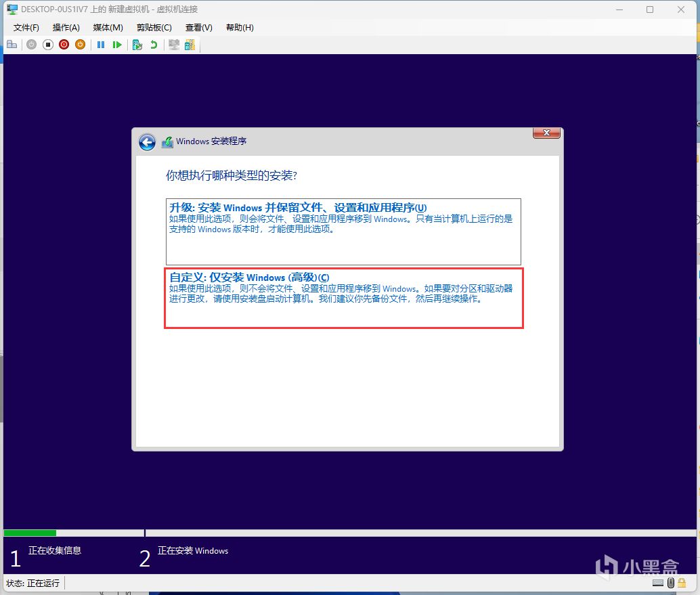The image size is (700, 595).
Task: Open the 文件(F) menu
Action: tap(26, 28)
